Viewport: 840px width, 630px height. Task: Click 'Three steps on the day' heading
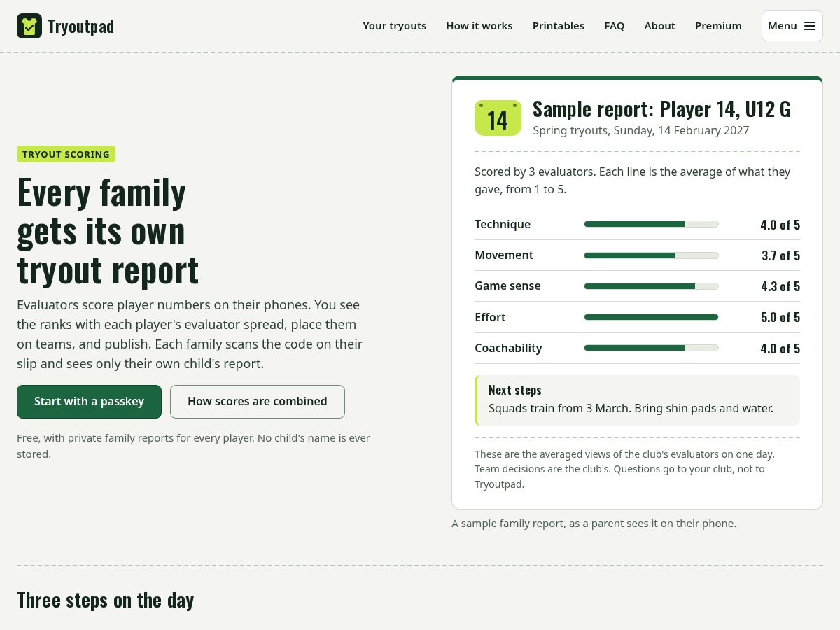point(106,601)
